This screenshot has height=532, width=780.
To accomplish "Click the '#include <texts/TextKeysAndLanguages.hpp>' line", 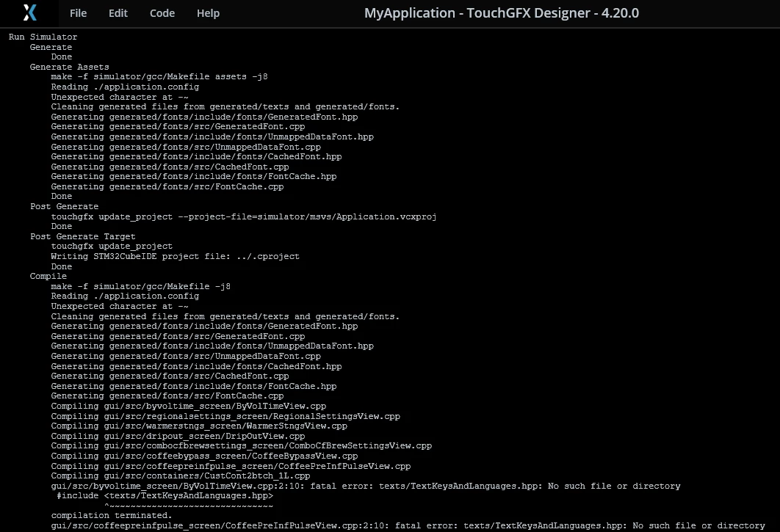I will 165,496.
